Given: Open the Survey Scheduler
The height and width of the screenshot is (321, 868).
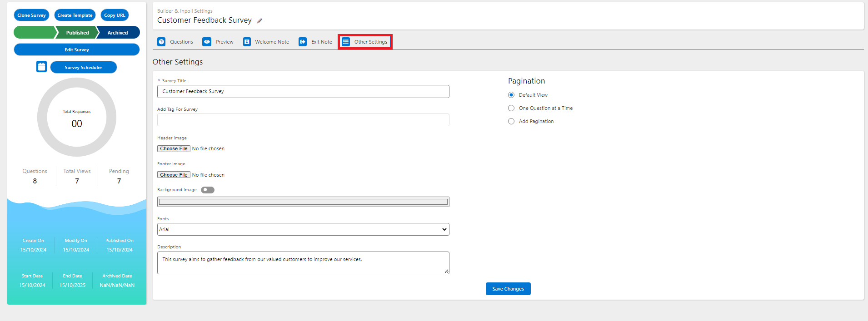Looking at the screenshot, I should tap(84, 67).
